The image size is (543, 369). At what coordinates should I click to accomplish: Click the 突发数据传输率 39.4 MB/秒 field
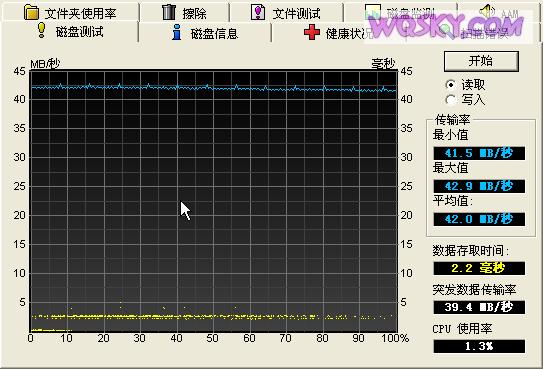pyautogui.click(x=479, y=307)
